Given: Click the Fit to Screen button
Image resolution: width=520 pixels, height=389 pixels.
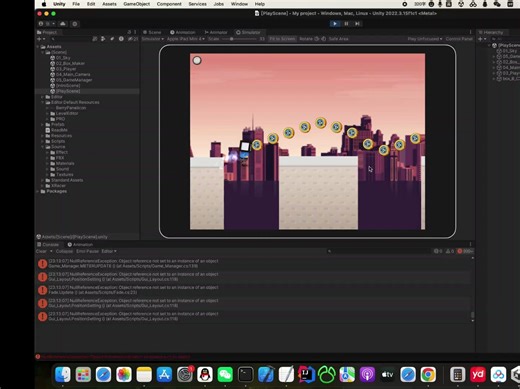Looking at the screenshot, I should click(282, 39).
